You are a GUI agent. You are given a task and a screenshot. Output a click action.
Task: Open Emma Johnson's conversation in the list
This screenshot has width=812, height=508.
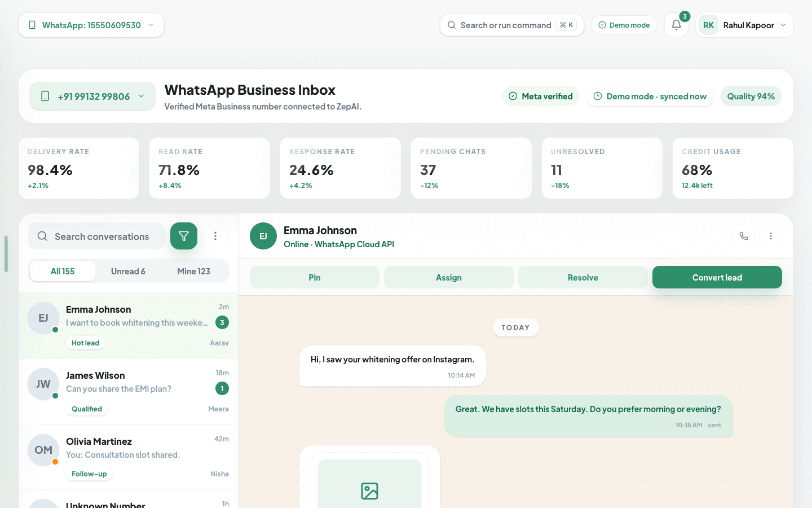(x=129, y=326)
